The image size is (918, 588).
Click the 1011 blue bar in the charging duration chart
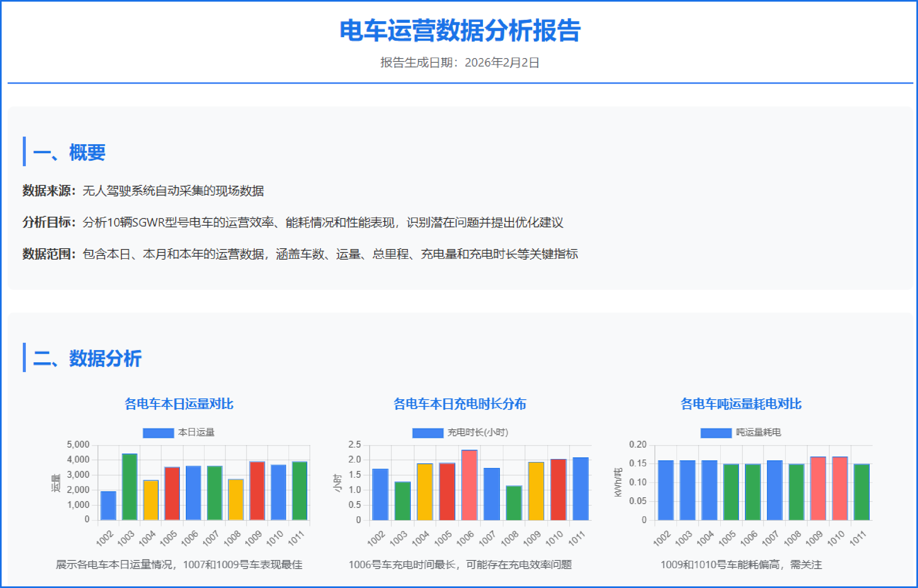coord(580,489)
